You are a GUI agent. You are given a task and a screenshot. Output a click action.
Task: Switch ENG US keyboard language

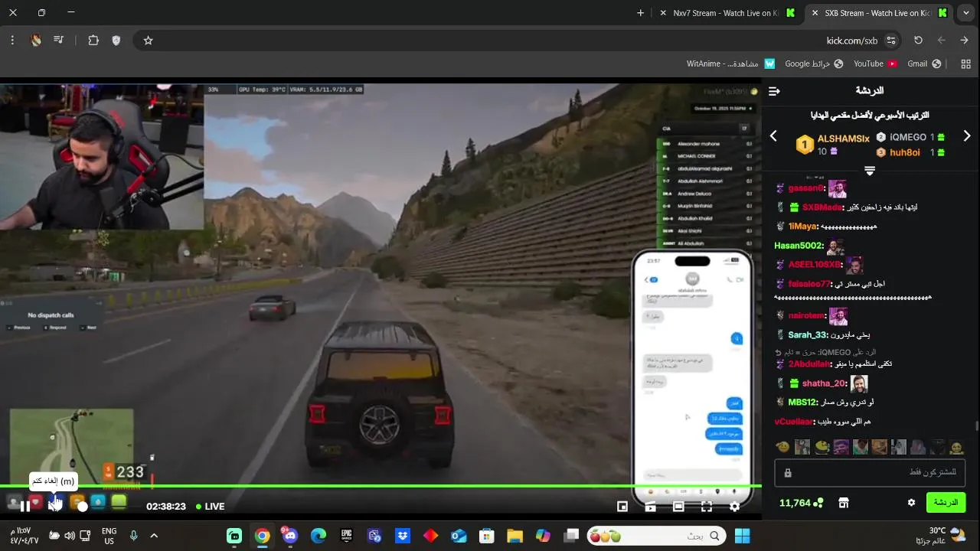pyautogui.click(x=109, y=536)
